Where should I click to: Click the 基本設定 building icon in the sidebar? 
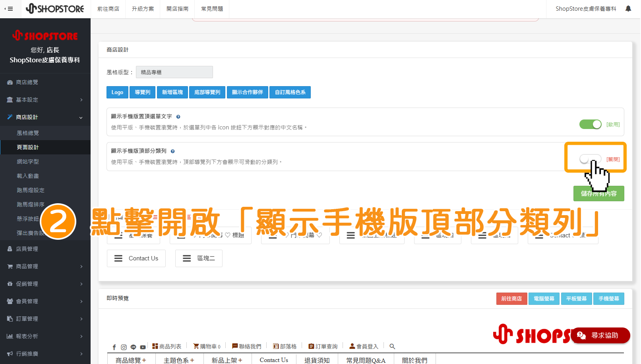click(x=10, y=100)
